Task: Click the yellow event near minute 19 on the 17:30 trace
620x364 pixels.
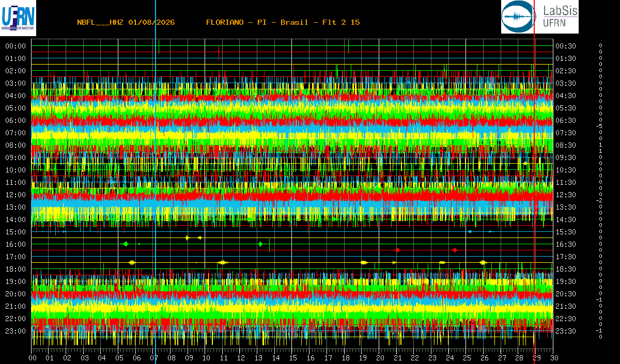Action: point(364,262)
